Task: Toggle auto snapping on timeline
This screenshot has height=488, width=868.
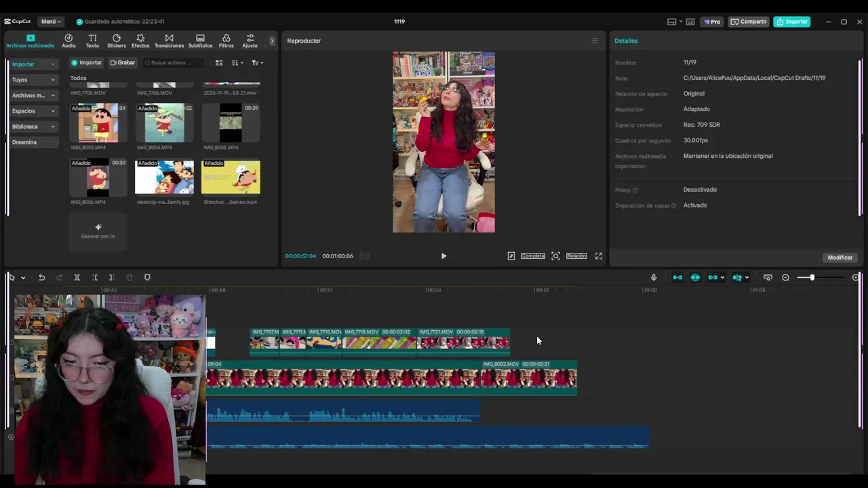Action: 695,278
